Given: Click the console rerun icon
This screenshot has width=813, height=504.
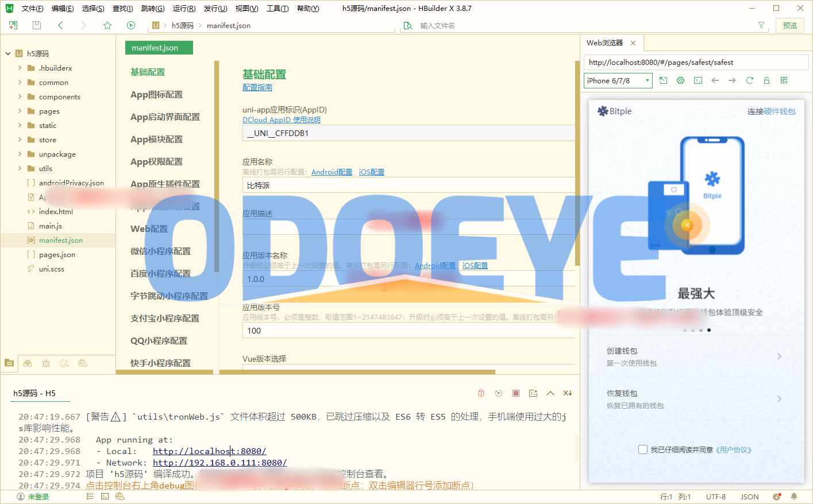Looking at the screenshot, I should click(499, 393).
